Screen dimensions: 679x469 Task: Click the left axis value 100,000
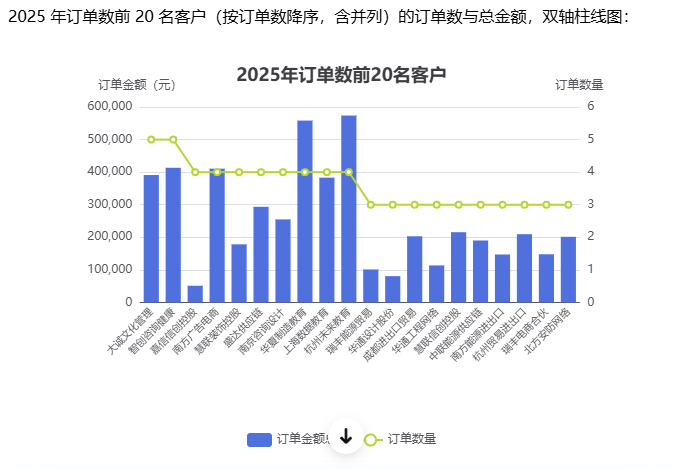point(110,269)
